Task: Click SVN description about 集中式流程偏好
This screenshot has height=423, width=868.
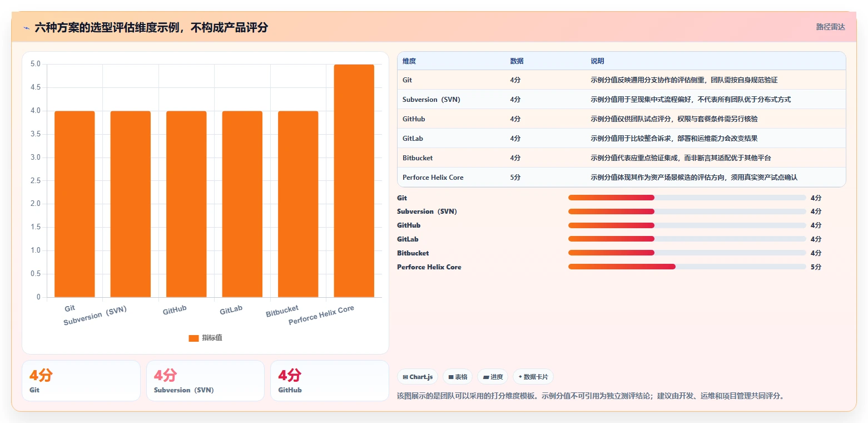Action: click(691, 99)
